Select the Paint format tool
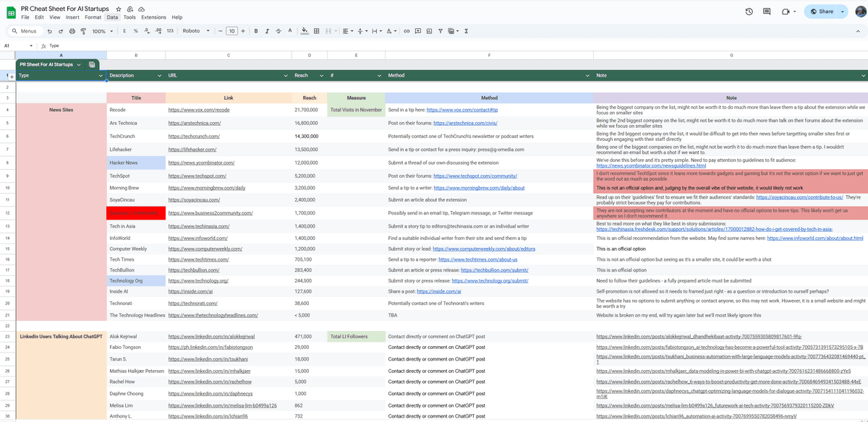 tap(82, 31)
